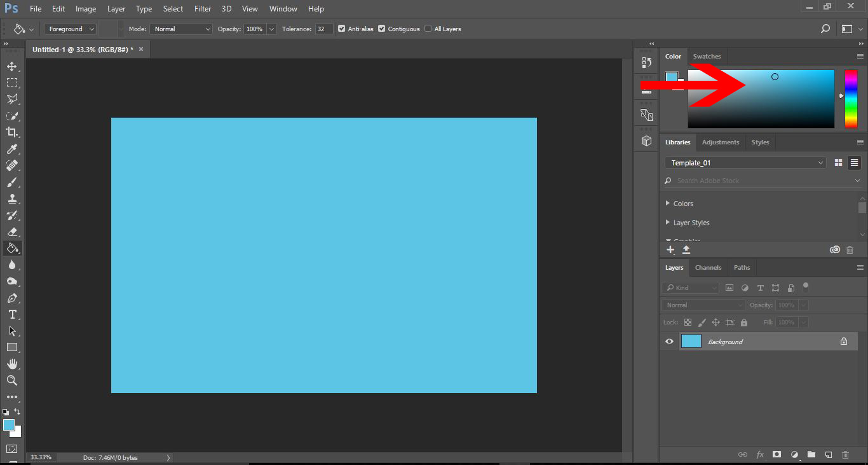The height and width of the screenshot is (465, 868).
Task: Open the Filter menu
Action: point(203,9)
